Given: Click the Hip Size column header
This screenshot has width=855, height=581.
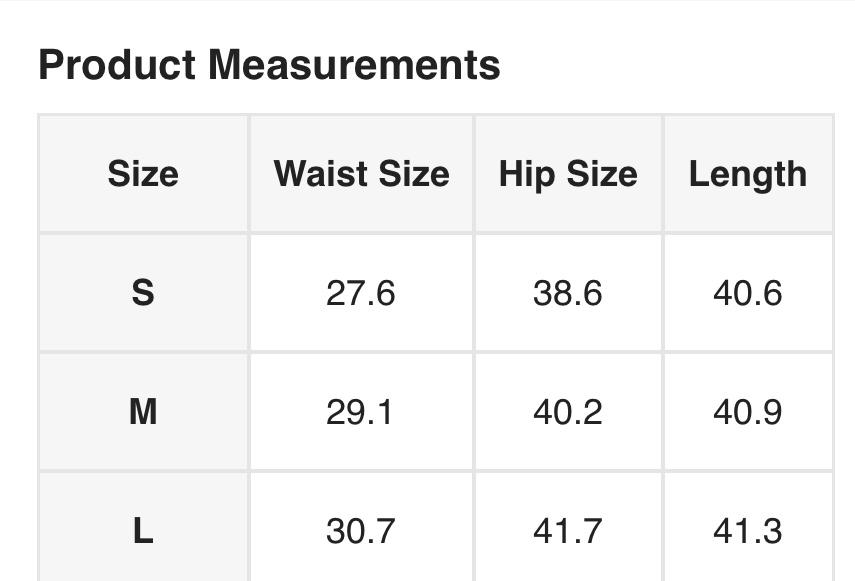Looking at the screenshot, I should pyautogui.click(x=568, y=174).
